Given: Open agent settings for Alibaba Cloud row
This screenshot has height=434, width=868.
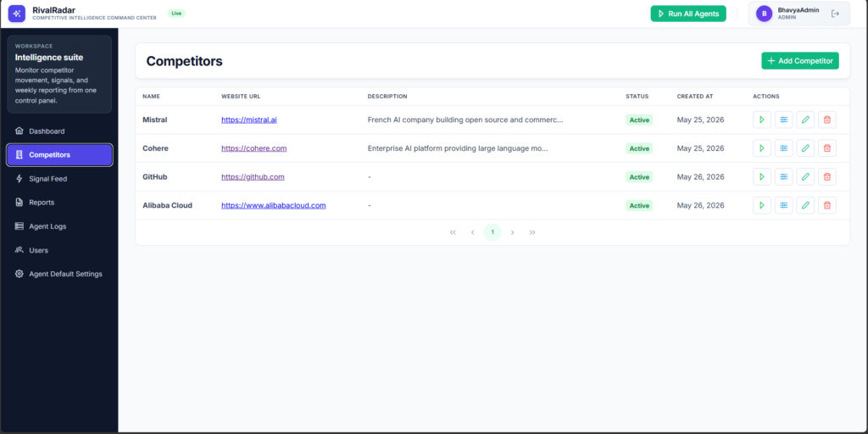Looking at the screenshot, I should tap(783, 205).
